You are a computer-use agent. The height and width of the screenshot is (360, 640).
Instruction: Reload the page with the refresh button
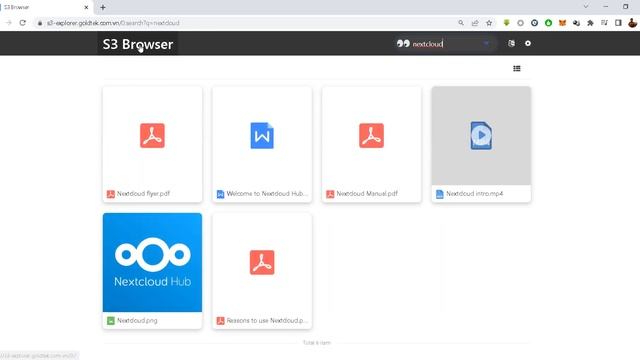pyautogui.click(x=22, y=23)
